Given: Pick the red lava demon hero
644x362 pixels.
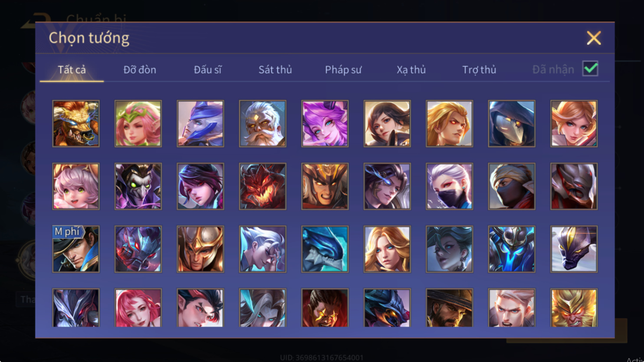Looking at the screenshot, I should pos(263,186).
